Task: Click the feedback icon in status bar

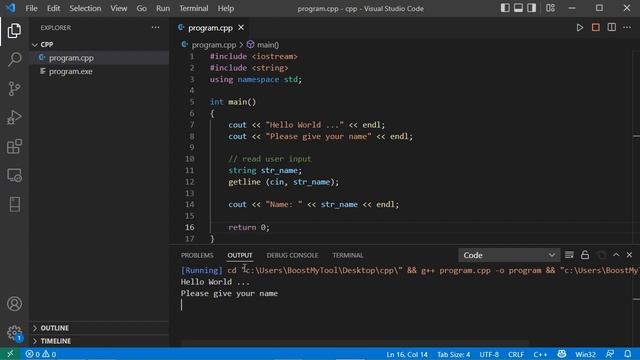Action: pyautogui.click(x=610, y=354)
